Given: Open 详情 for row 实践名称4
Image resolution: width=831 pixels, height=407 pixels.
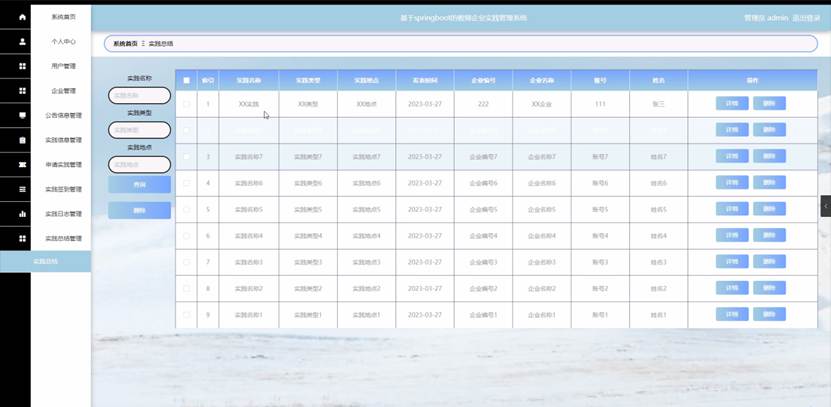Looking at the screenshot, I should click(732, 235).
